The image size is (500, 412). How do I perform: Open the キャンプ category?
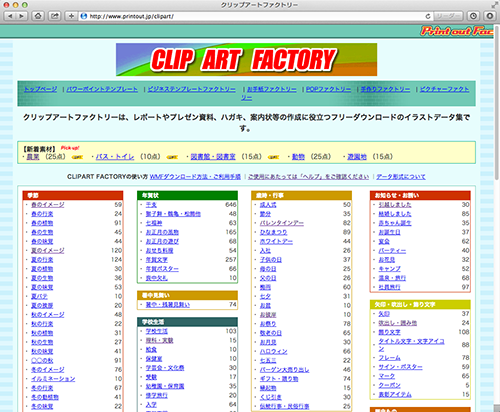[389, 269]
